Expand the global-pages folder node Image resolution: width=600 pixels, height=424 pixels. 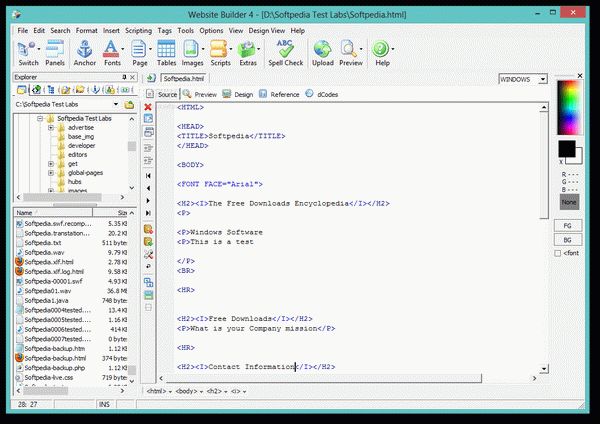click(x=51, y=172)
